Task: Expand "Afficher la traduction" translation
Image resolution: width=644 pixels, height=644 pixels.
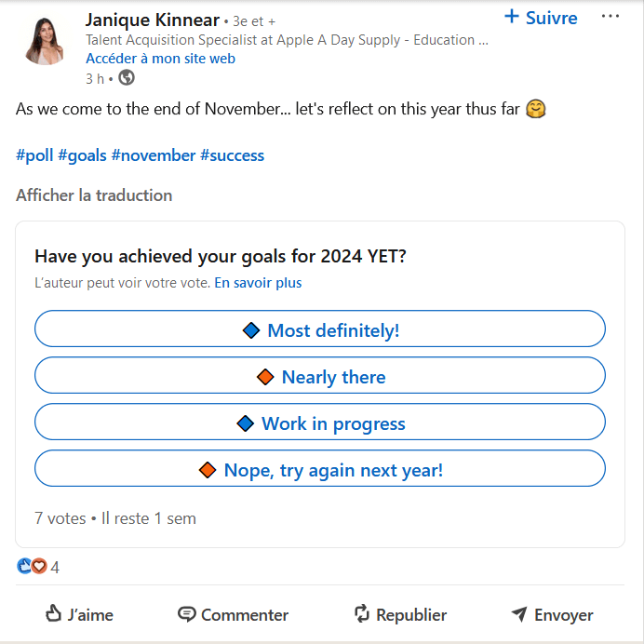Action: click(94, 195)
